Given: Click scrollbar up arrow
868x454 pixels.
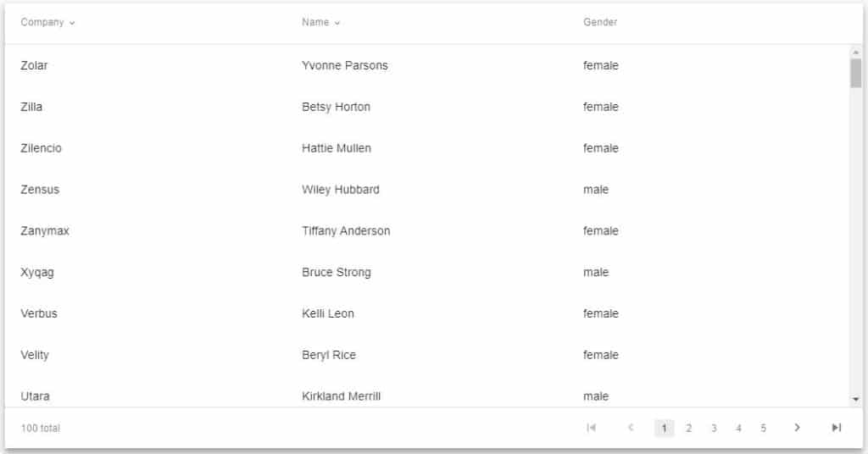Looking at the screenshot, I should click(856, 52).
